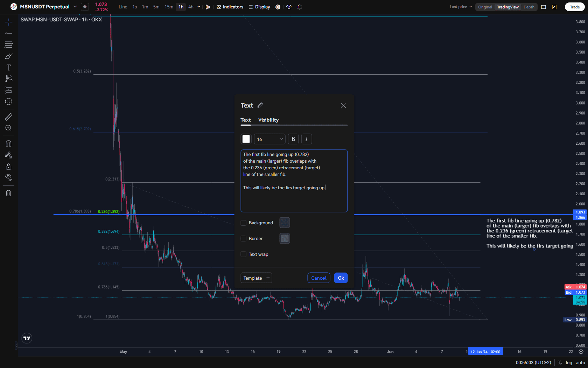
Task: Expand more timeframes chevron after 4h
Action: tap(199, 7)
